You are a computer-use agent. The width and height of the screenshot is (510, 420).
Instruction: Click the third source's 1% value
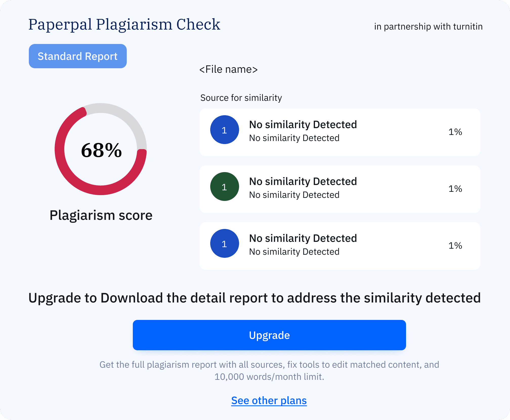coord(455,246)
